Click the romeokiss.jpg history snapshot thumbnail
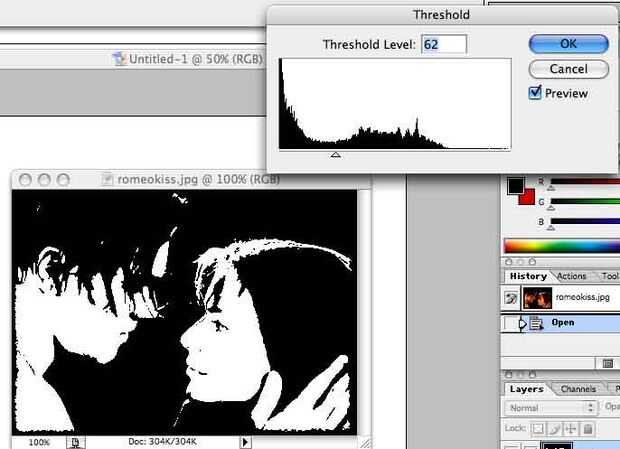Screen dimensions: 620x449 [537, 298]
